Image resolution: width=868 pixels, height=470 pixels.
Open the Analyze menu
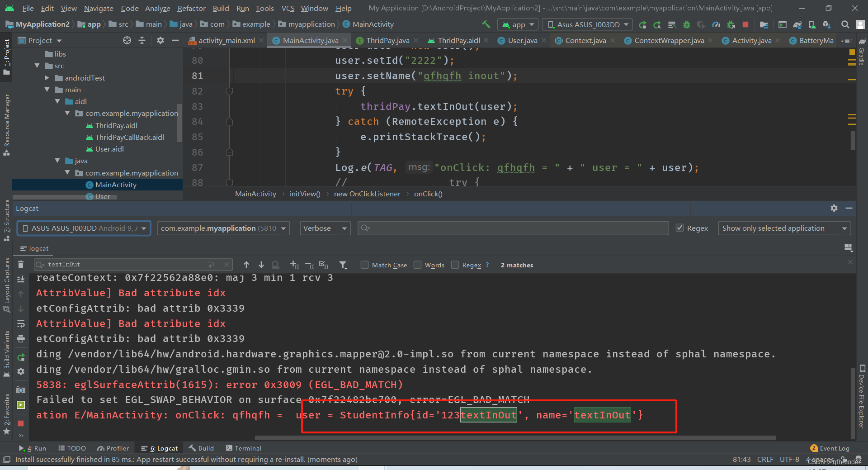click(x=157, y=8)
